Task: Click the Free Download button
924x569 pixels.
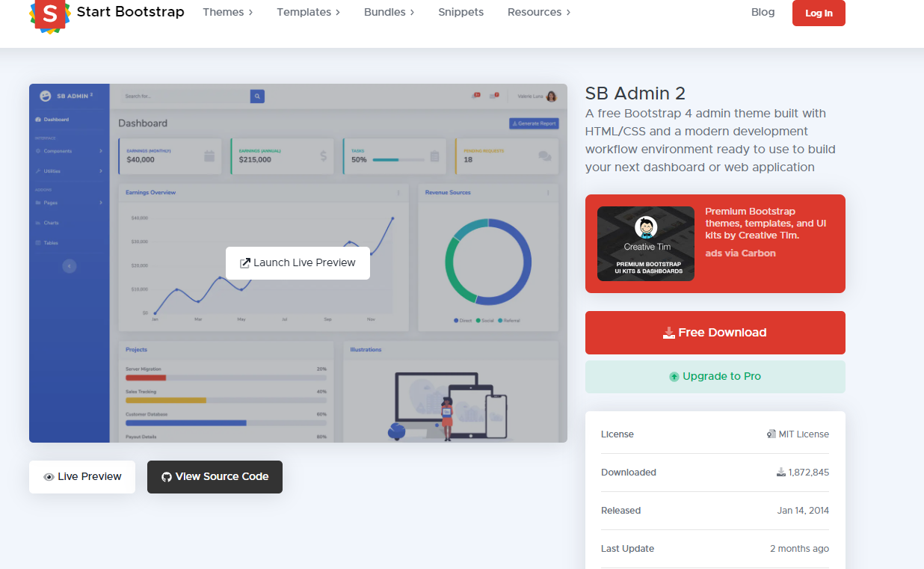Action: 715,333
